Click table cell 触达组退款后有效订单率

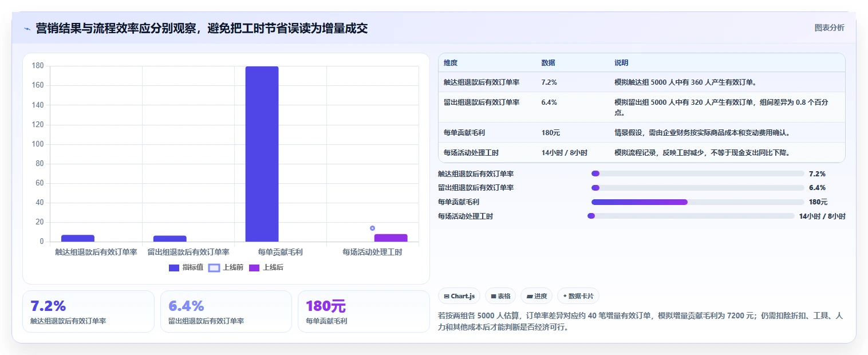[x=481, y=82]
